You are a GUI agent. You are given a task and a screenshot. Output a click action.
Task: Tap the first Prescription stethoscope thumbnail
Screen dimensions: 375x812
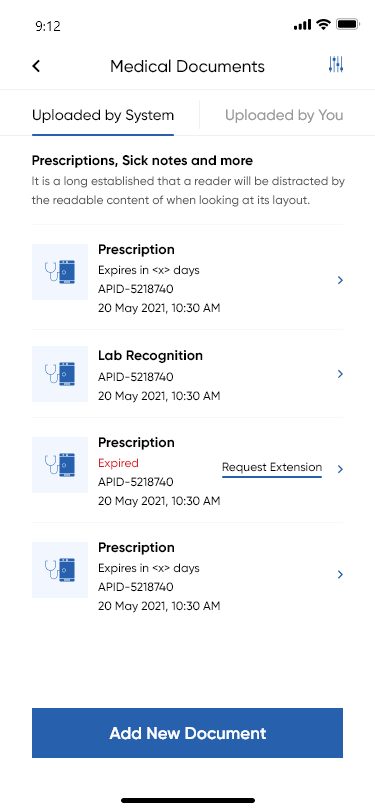pyautogui.click(x=60, y=272)
